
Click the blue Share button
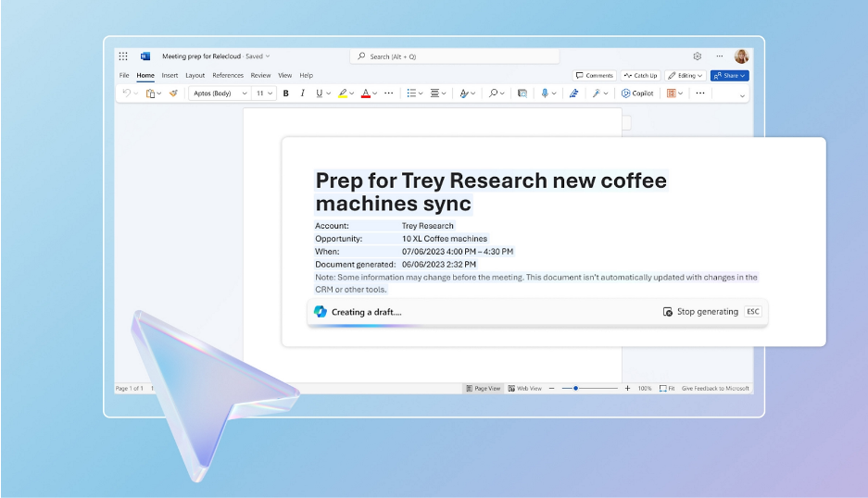(730, 75)
